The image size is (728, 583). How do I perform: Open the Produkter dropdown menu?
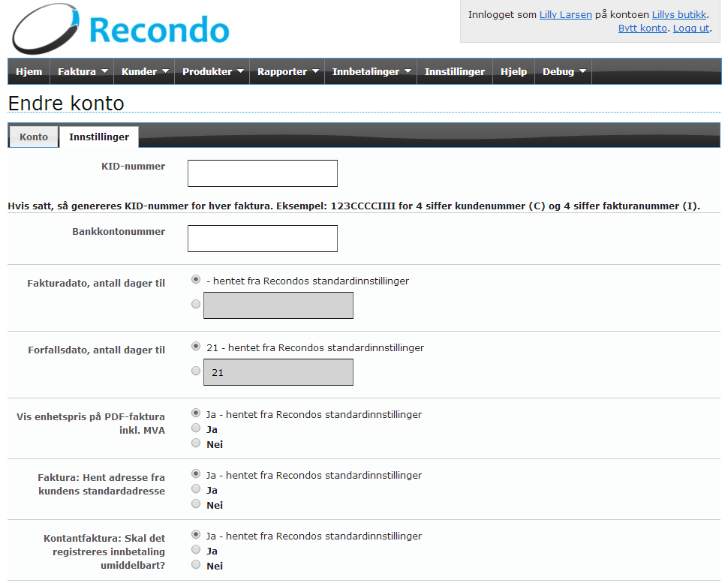point(212,72)
